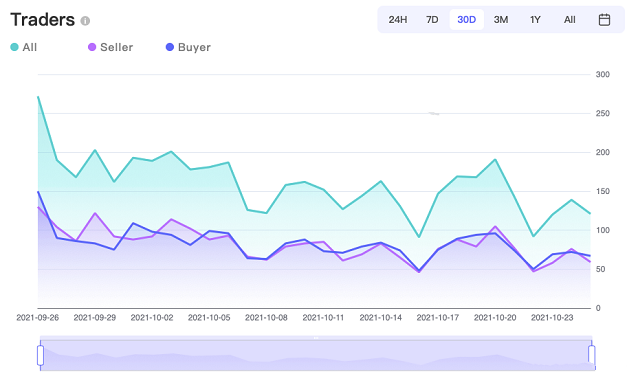Switch to the 3M time range
Viewport: 632px width, 382px height.
tap(501, 20)
